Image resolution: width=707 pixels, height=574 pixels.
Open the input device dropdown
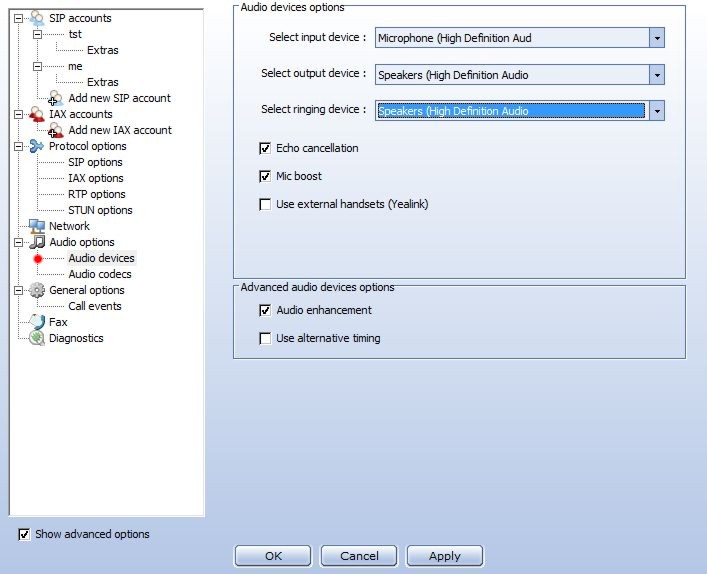pyautogui.click(x=656, y=38)
